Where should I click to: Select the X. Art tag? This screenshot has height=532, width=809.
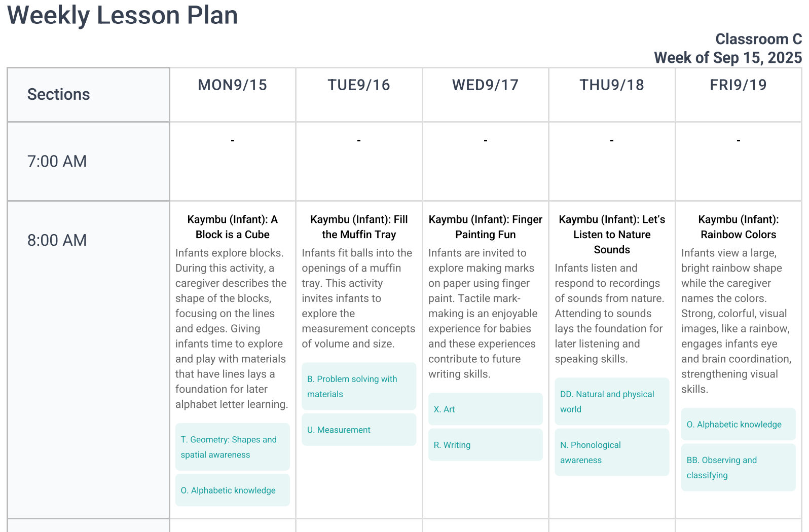coord(485,409)
